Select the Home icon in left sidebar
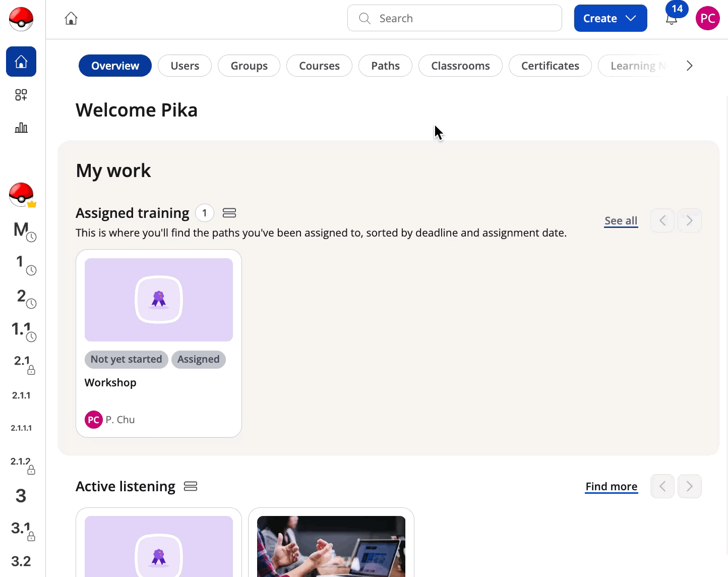The height and width of the screenshot is (577, 728). click(21, 62)
